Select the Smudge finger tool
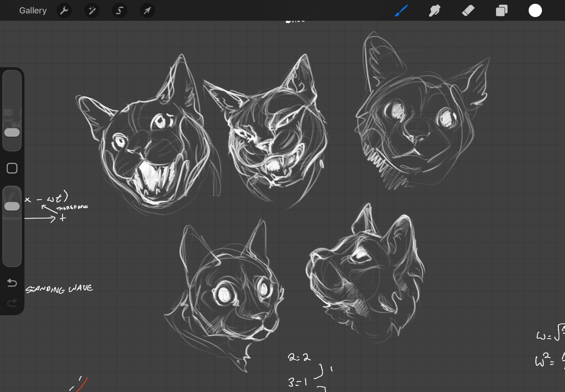Image resolution: width=565 pixels, height=392 pixels. [x=434, y=11]
